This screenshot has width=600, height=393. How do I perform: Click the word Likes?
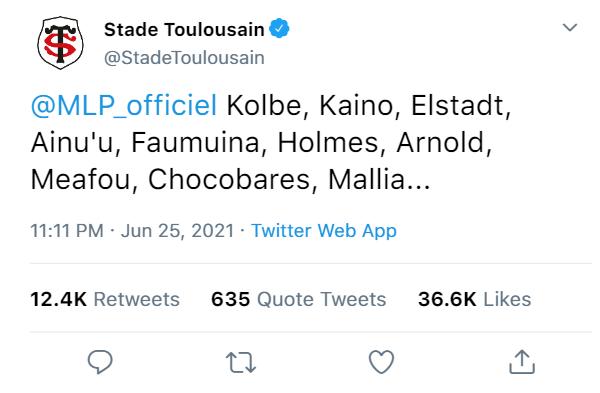click(507, 299)
